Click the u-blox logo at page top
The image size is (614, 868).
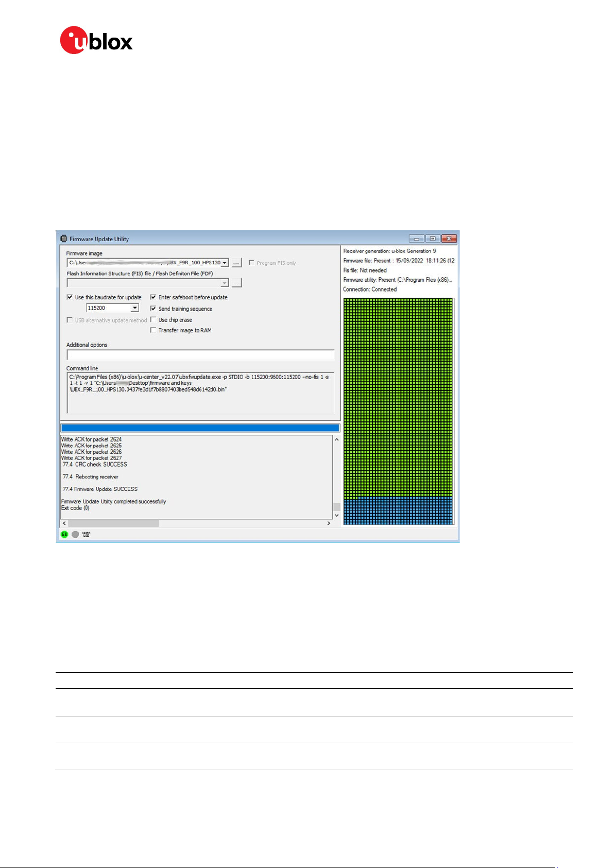96,40
